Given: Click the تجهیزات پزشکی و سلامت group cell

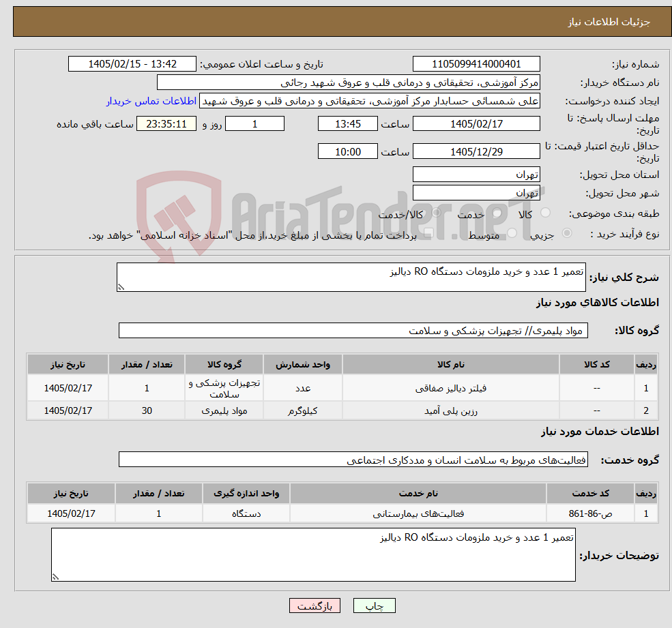Looking at the screenshot, I should [x=224, y=388].
